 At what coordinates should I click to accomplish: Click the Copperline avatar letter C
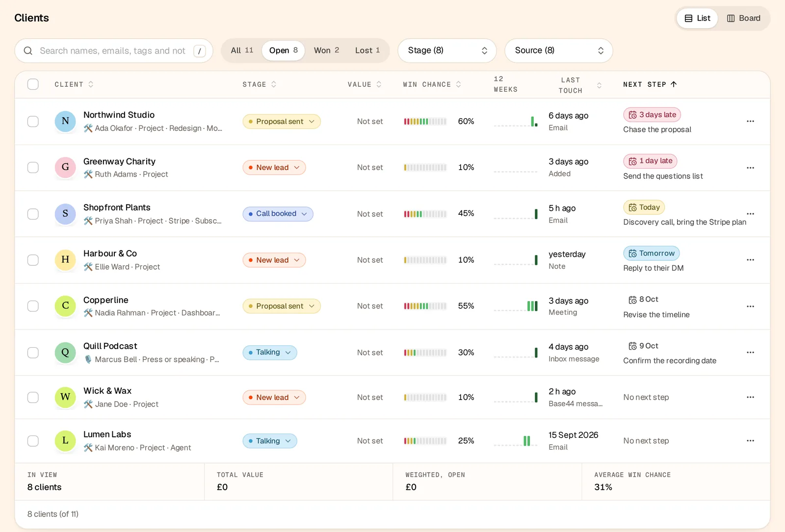65,306
